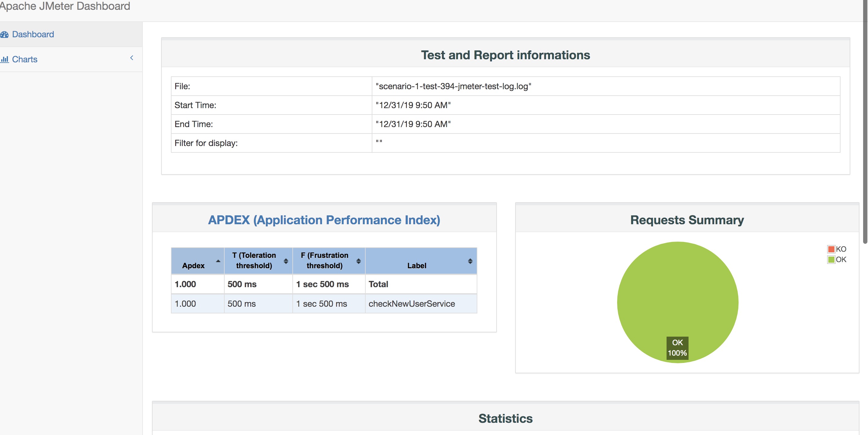Sort by Toleration threshold arrows

[286, 261]
